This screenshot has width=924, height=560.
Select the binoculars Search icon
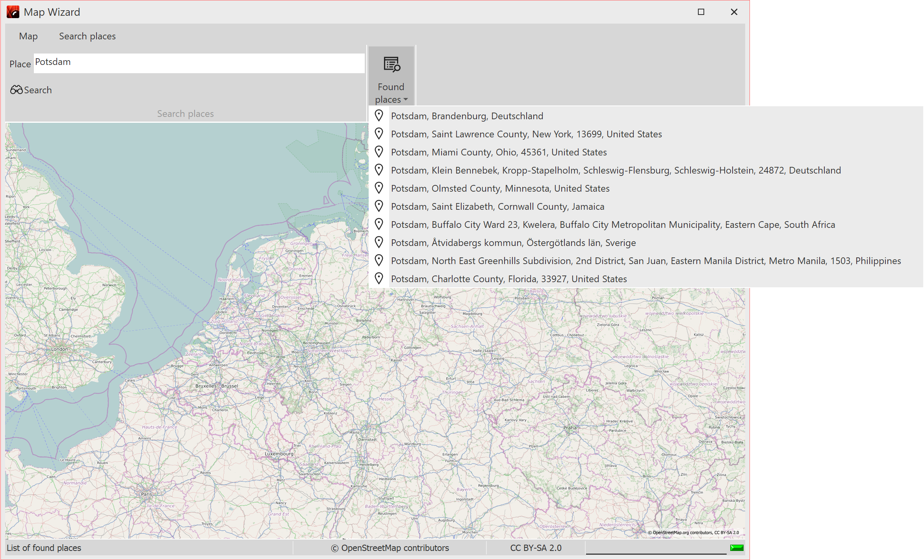(15, 90)
